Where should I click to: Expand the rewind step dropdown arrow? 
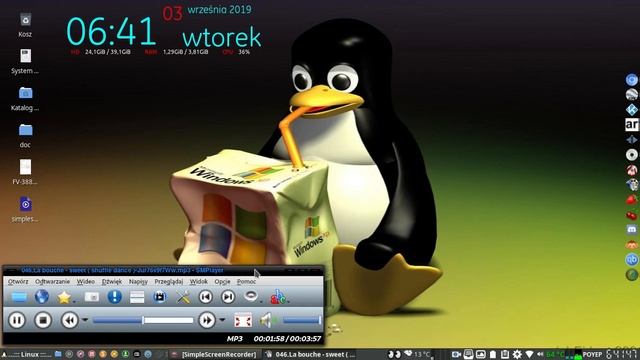(x=85, y=320)
